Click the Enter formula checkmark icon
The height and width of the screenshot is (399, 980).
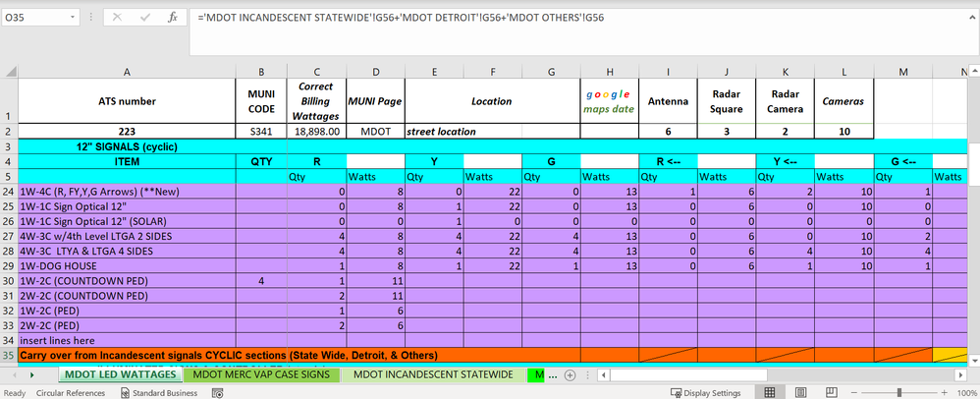pyautogui.click(x=145, y=18)
